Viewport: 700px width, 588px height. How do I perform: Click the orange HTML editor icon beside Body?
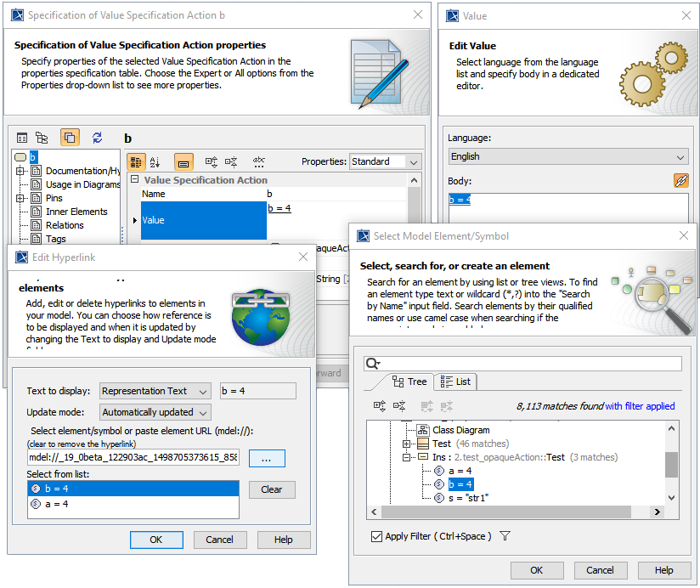680,181
